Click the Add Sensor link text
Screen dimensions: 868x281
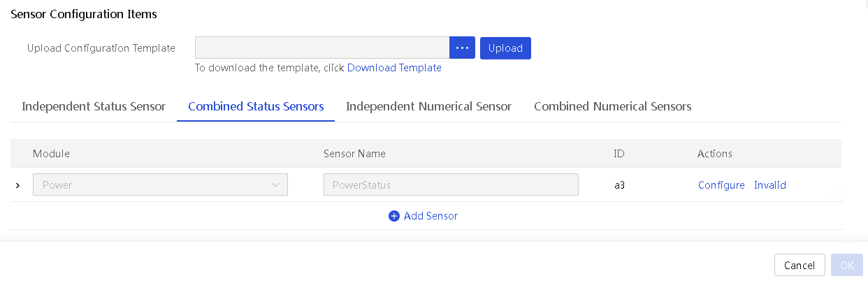pos(431,216)
